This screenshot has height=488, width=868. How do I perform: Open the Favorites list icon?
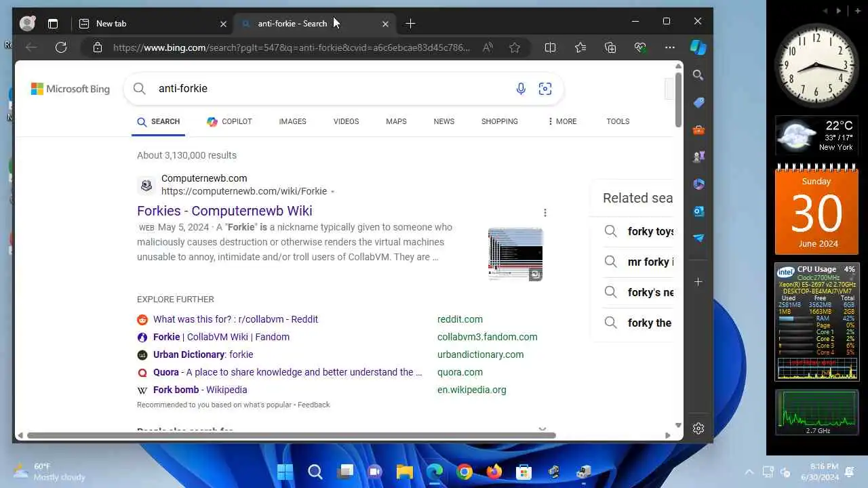coord(580,47)
